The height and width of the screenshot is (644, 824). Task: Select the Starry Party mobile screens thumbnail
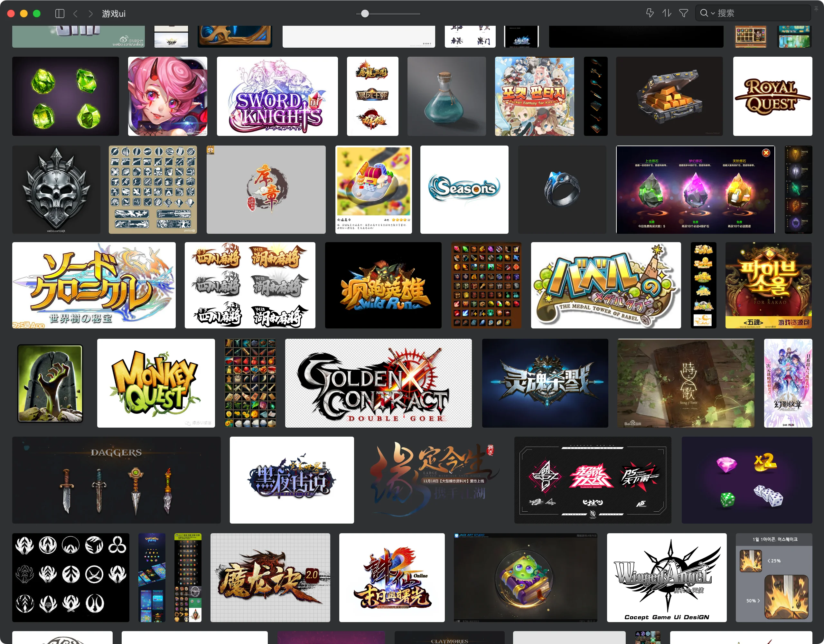(152, 578)
